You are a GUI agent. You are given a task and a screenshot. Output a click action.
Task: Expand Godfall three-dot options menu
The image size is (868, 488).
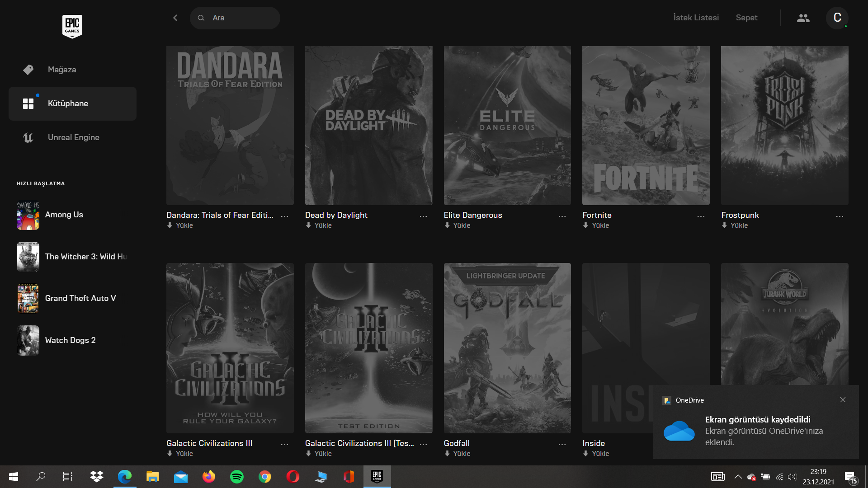(x=562, y=445)
